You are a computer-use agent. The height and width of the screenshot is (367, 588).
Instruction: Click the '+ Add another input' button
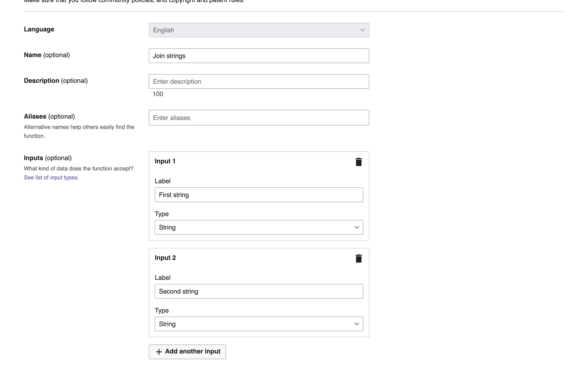coord(188,351)
